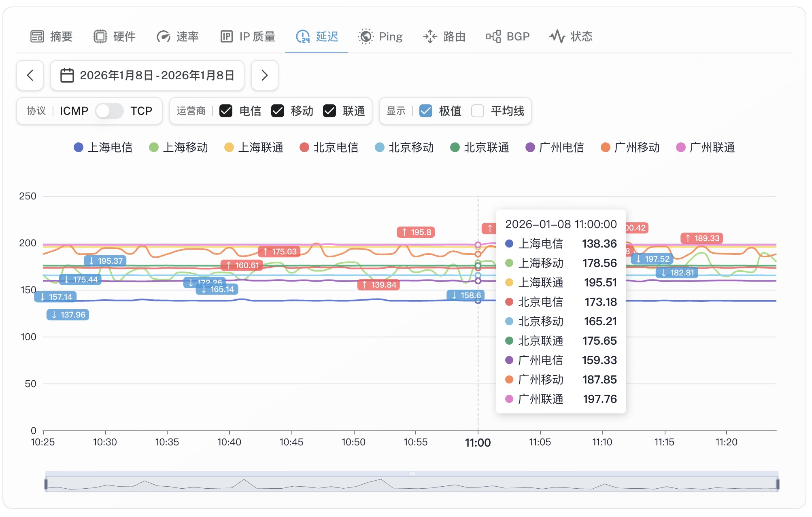Viewport: 812px width, 517px height.
Task: Click the previous date chevron arrow
Action: [30, 75]
